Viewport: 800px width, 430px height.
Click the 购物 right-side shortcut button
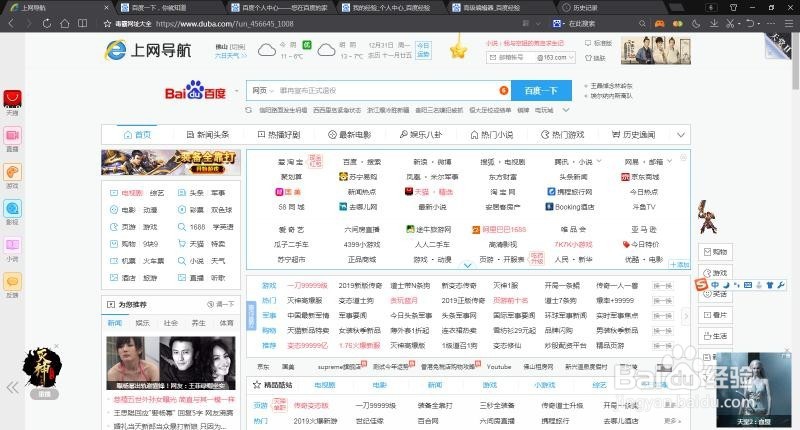point(715,252)
